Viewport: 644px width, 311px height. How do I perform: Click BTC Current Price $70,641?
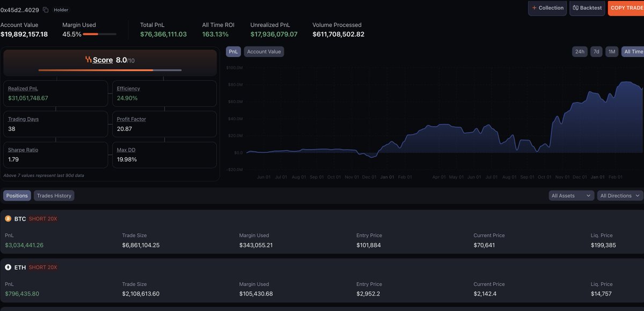484,245
